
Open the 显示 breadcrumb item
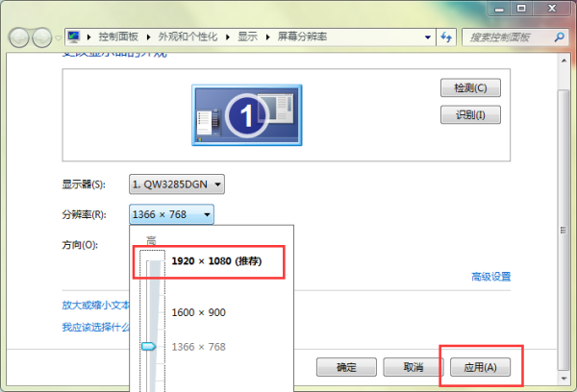click(245, 37)
